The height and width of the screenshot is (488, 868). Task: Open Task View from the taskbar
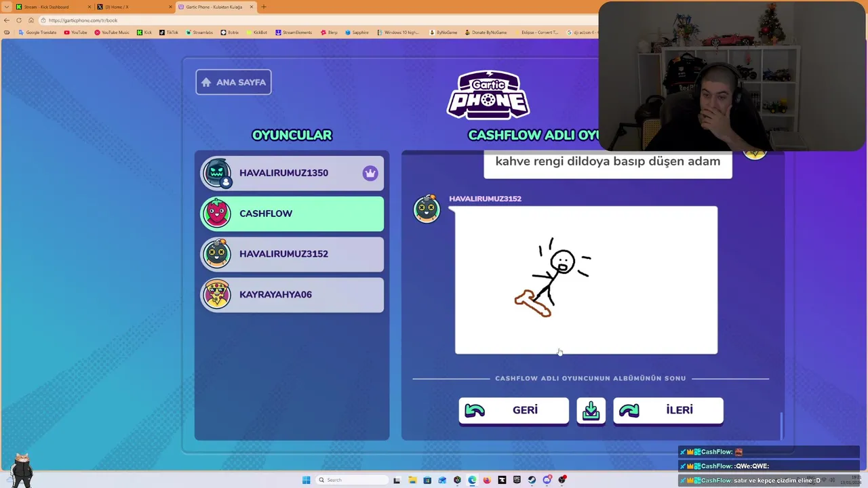coord(397,480)
